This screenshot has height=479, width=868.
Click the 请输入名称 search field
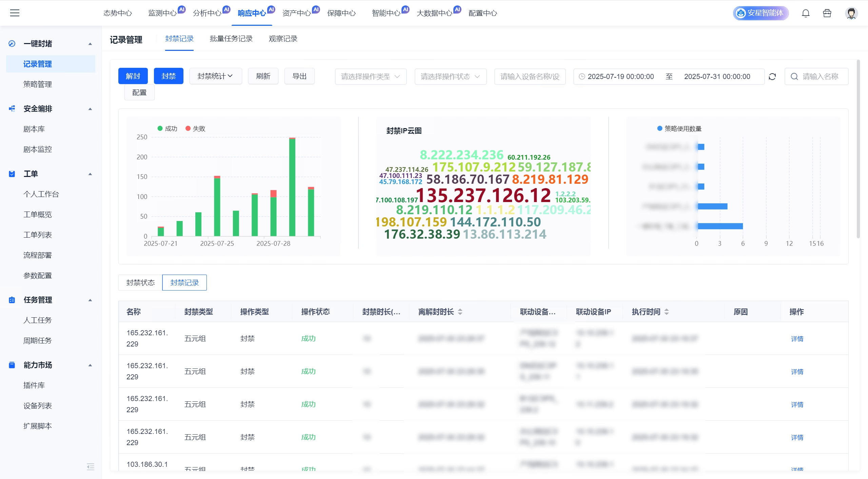tap(820, 77)
